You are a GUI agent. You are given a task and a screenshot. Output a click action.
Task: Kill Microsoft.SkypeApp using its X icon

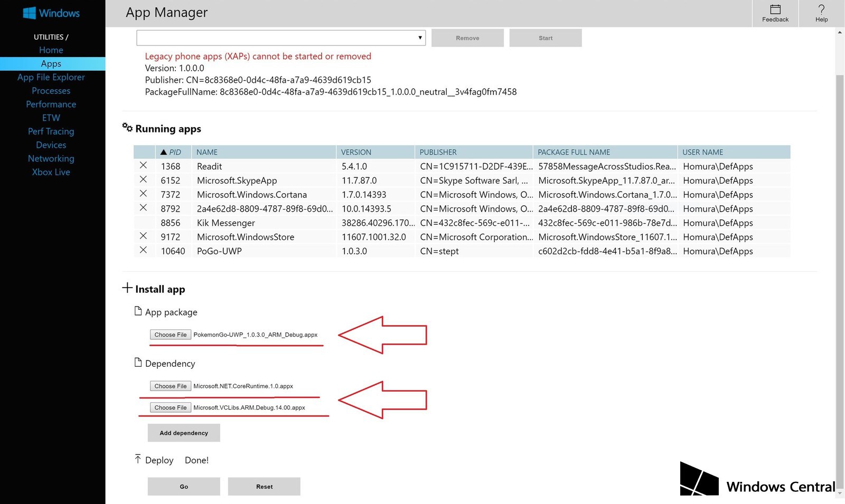point(143,180)
